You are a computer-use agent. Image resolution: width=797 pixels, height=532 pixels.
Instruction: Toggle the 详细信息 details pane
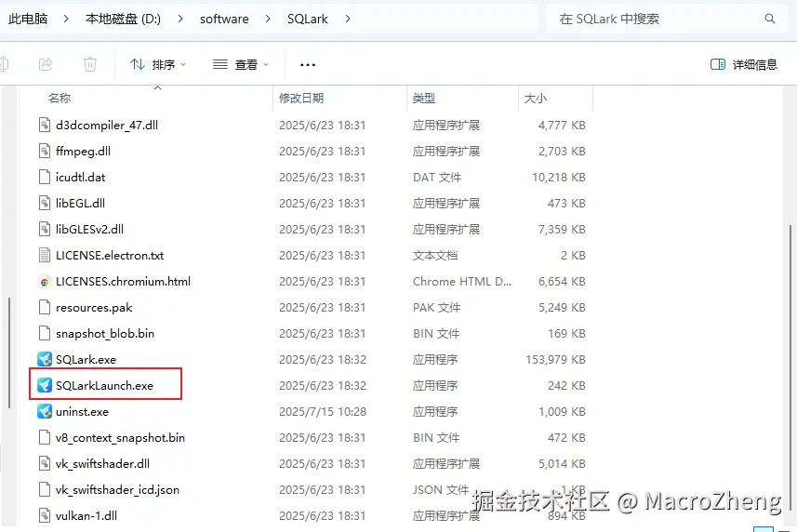(744, 64)
